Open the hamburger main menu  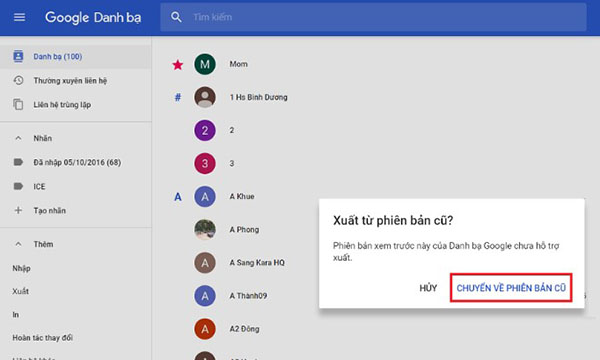click(20, 17)
